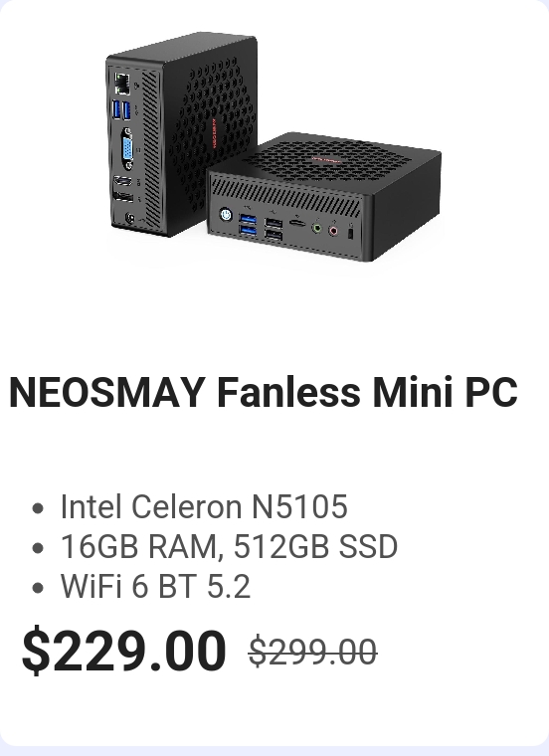Click the HDMI port on the upright unit
The image size is (549, 756).
[122, 181]
